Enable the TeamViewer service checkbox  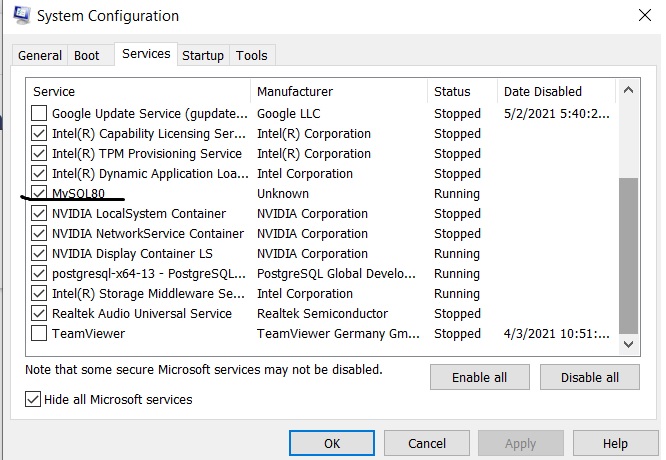[x=39, y=333]
